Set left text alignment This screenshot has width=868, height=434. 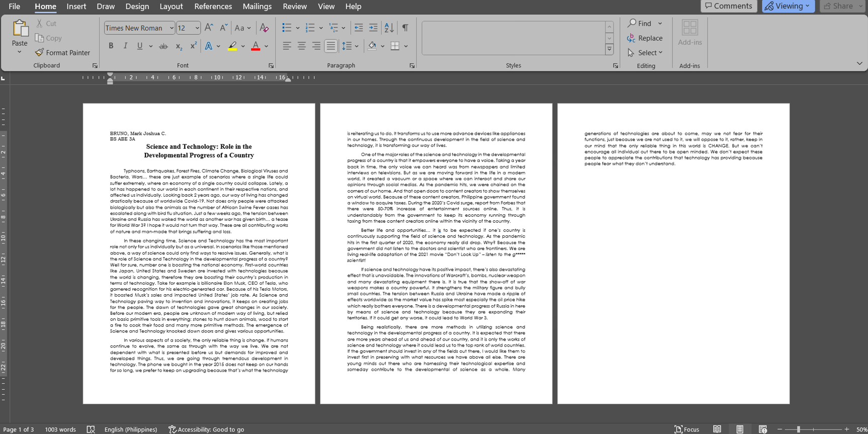click(x=287, y=46)
